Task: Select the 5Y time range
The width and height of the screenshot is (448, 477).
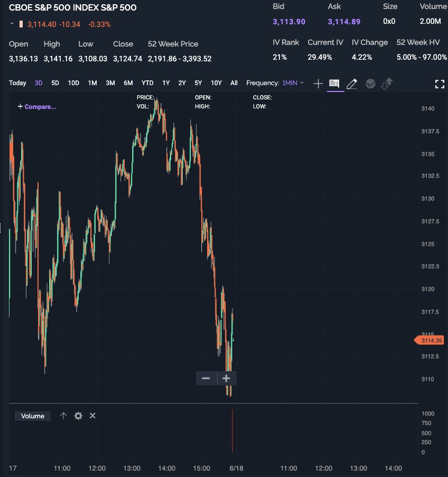Action: [198, 82]
